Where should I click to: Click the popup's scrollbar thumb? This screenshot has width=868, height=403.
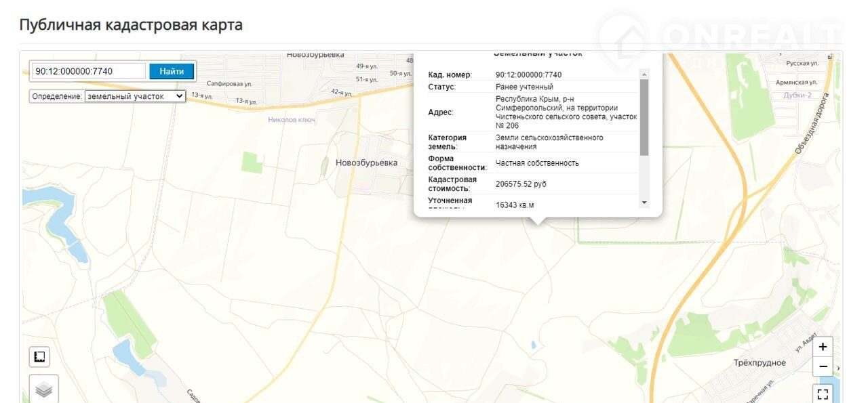[x=644, y=116]
